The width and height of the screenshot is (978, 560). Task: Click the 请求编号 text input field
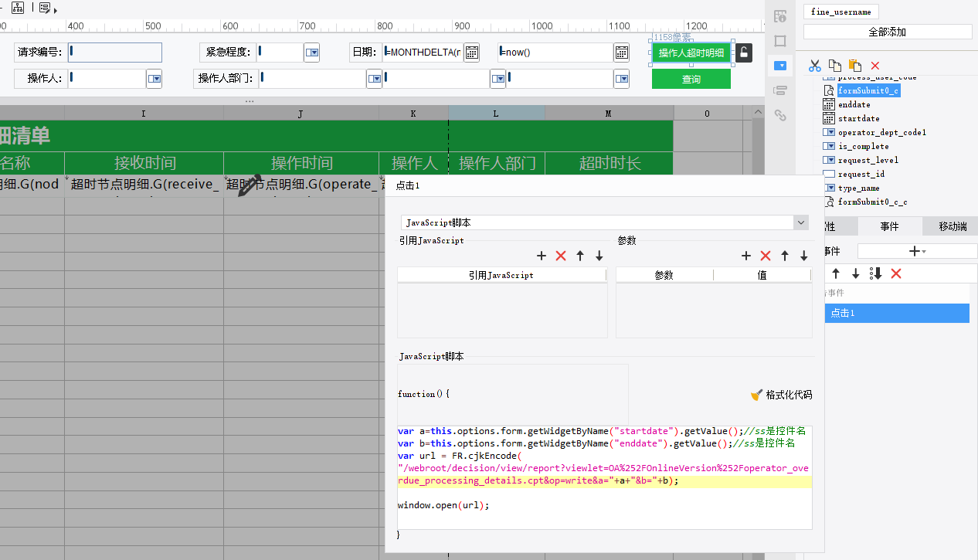[115, 53]
